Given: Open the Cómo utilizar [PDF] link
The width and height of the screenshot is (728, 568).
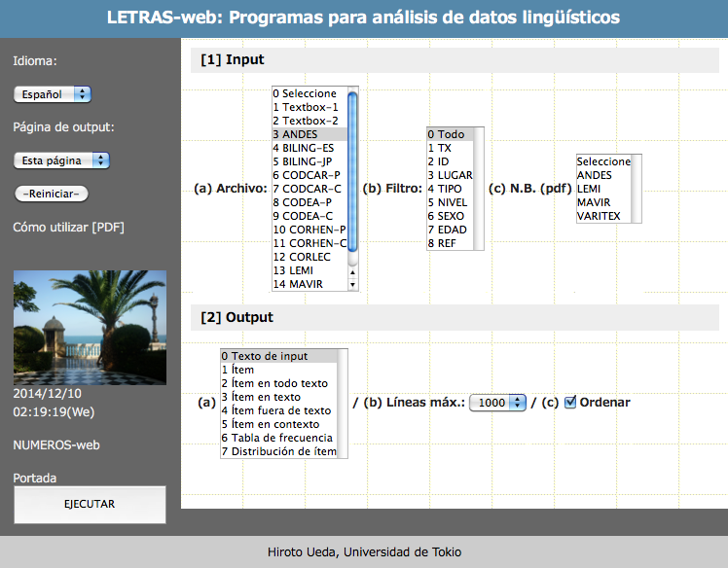Looking at the screenshot, I should 69,227.
